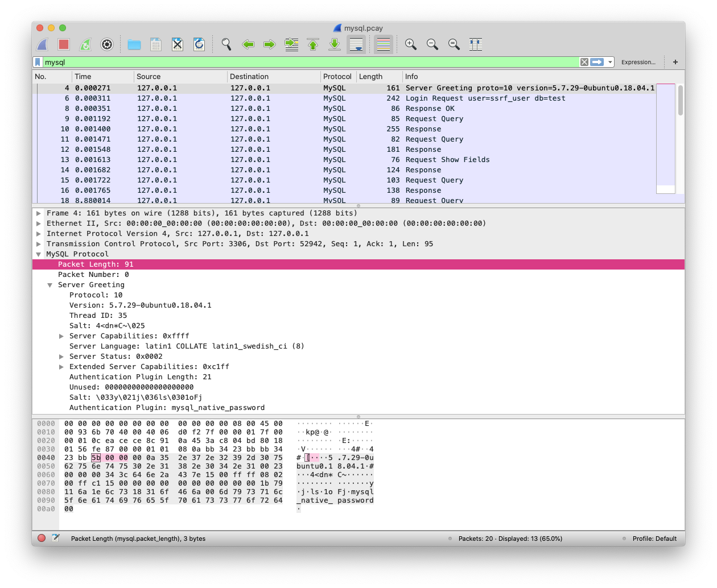Image resolution: width=717 pixels, height=588 pixels.
Task: Open recent display filters dropdown
Action: [x=610, y=62]
